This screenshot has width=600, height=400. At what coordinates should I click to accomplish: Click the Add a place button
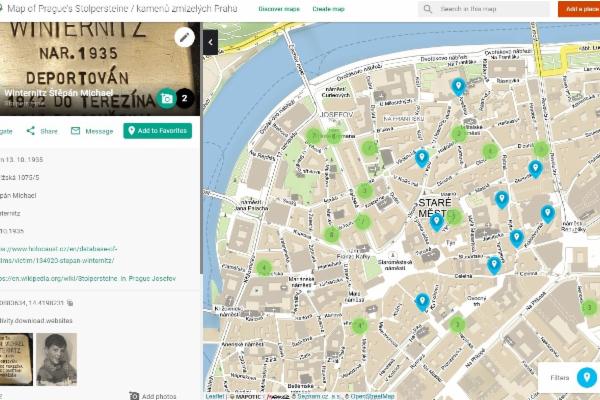[579, 9]
